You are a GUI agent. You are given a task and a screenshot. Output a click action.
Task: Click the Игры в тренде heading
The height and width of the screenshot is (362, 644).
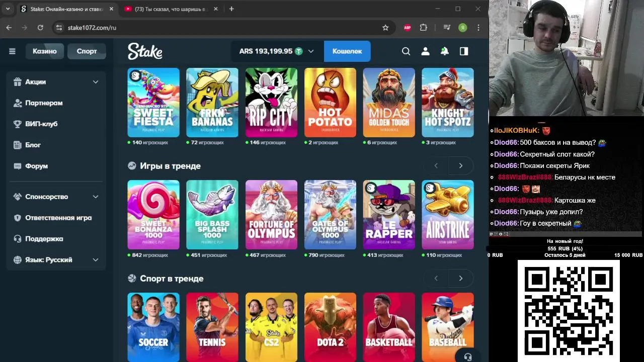170,166
